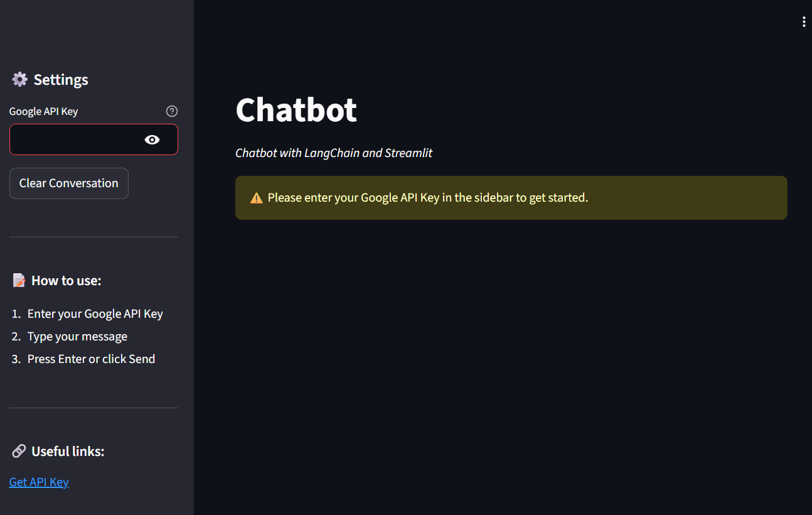Click the chain link icon near Useful links

click(x=19, y=450)
